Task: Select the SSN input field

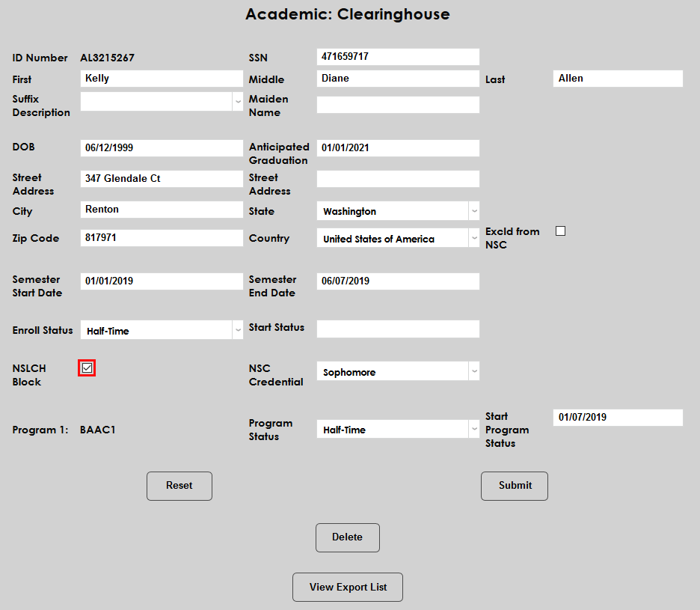Action: tap(397, 56)
